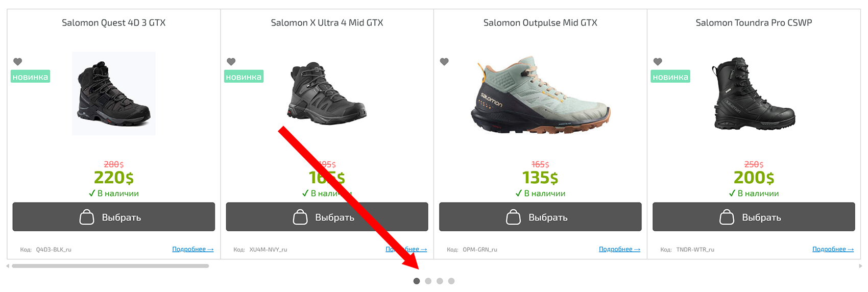Favorite the Salomon Quest 4D 3 GTX heart
Image resolution: width=868 pixels, height=292 pixels.
[x=18, y=62]
